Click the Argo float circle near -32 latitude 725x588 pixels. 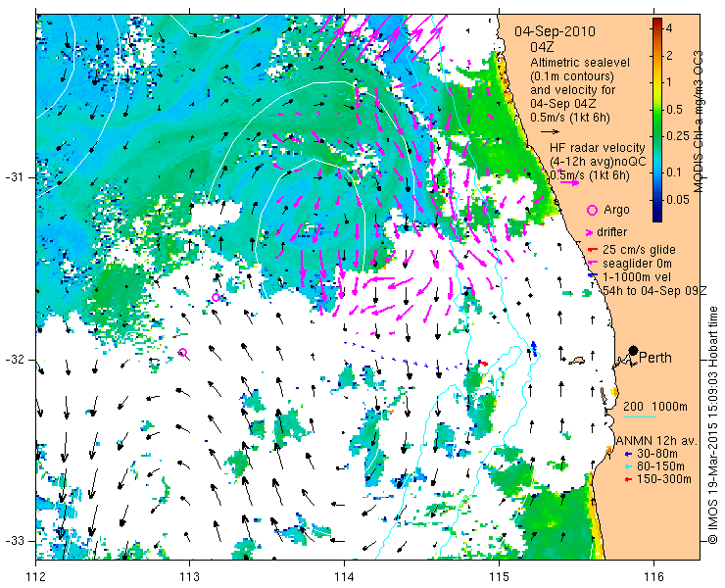coord(182,353)
